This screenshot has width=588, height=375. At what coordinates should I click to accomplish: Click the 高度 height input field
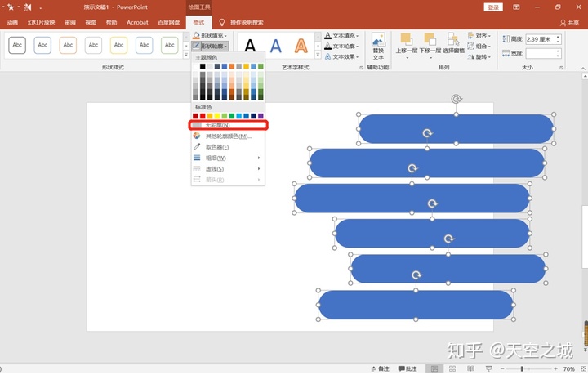coord(543,39)
